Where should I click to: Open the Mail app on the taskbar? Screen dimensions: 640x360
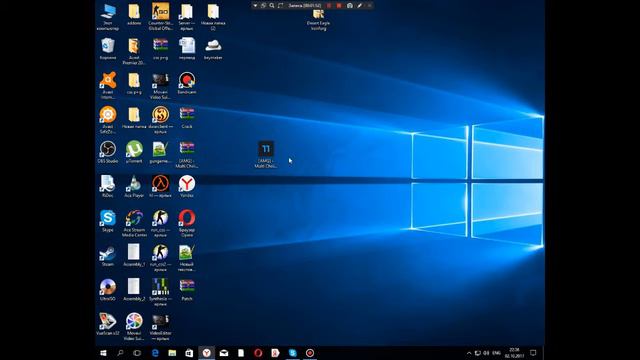click(224, 353)
